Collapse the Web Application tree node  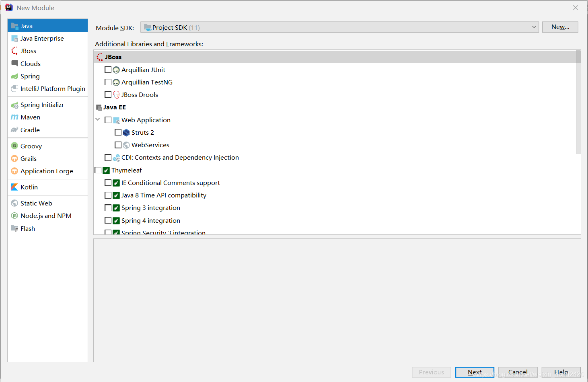click(98, 119)
